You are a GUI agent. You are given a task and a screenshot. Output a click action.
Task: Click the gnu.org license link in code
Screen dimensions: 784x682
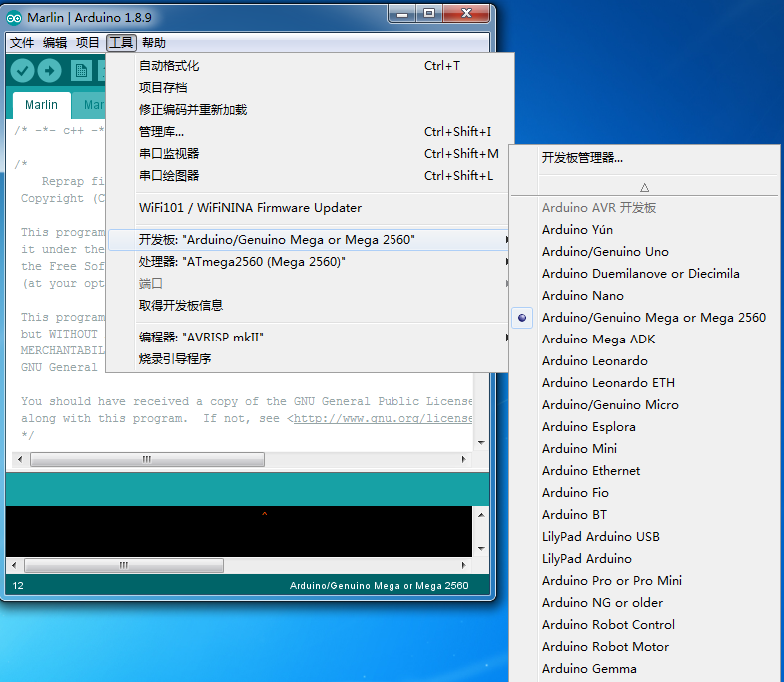tap(383, 419)
